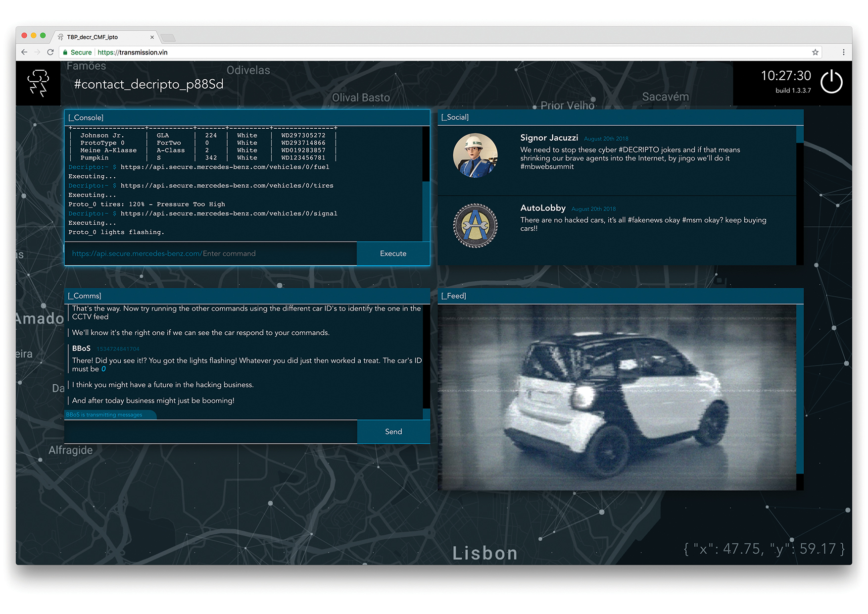The image size is (868, 614).
Task: Bookmark the page with the star icon
Action: [x=815, y=52]
